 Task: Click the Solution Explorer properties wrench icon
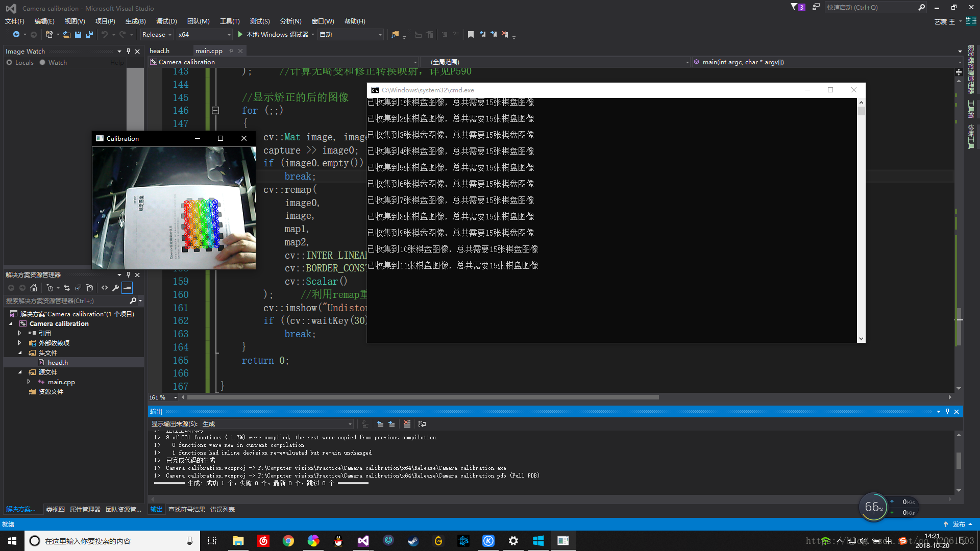(116, 288)
